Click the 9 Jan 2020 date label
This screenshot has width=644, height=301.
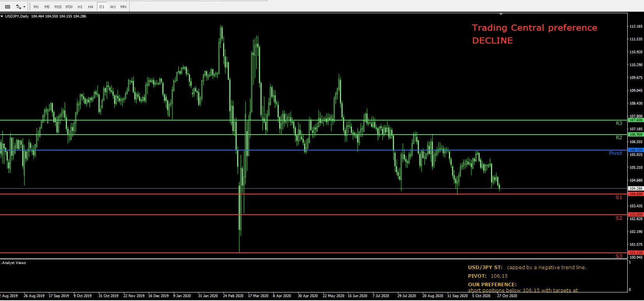182,296
